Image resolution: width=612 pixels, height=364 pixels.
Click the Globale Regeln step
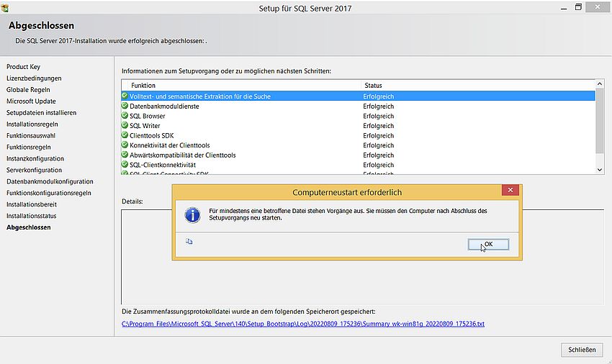pyautogui.click(x=28, y=90)
